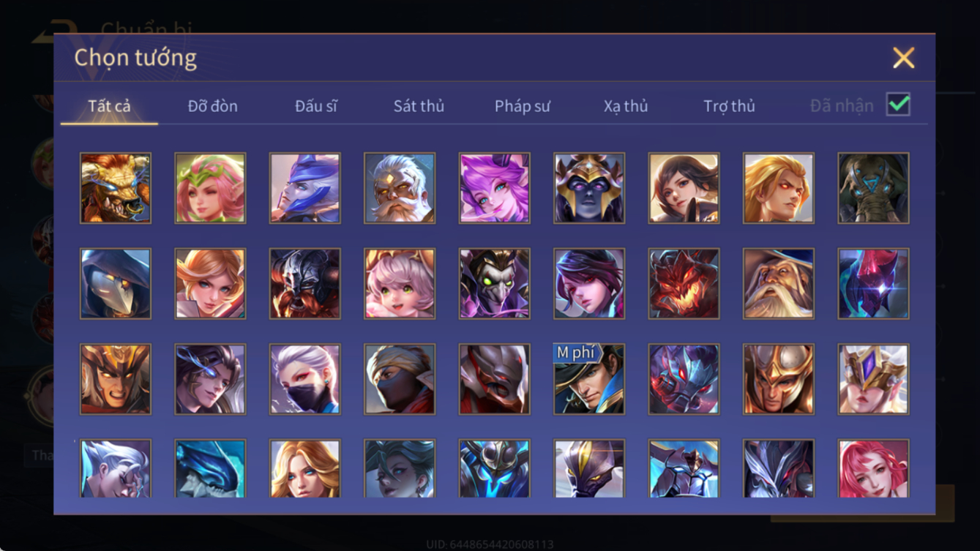The height and width of the screenshot is (551, 980).
Task: Show the Sát thủ heroes tab
Action: click(419, 106)
